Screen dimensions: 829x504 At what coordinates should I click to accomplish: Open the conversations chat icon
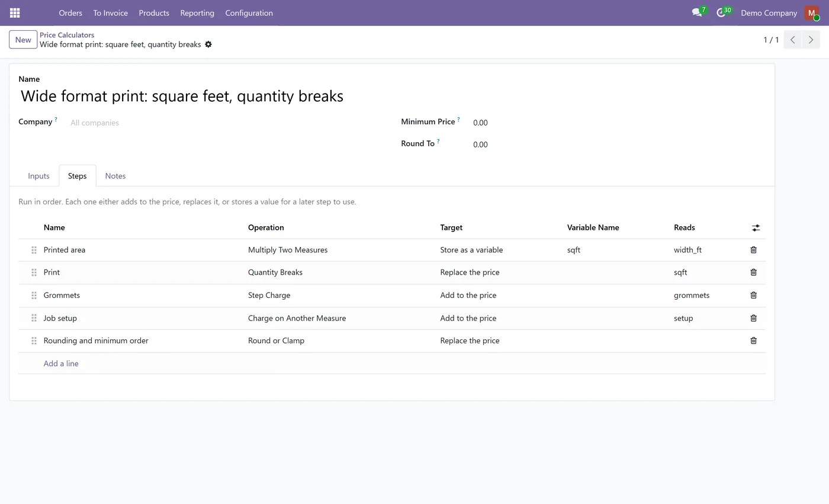(697, 12)
